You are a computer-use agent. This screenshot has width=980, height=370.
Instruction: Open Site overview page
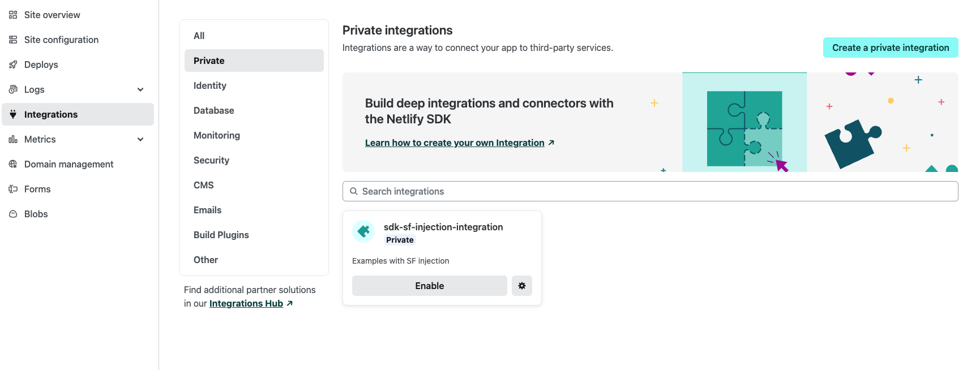point(78,15)
